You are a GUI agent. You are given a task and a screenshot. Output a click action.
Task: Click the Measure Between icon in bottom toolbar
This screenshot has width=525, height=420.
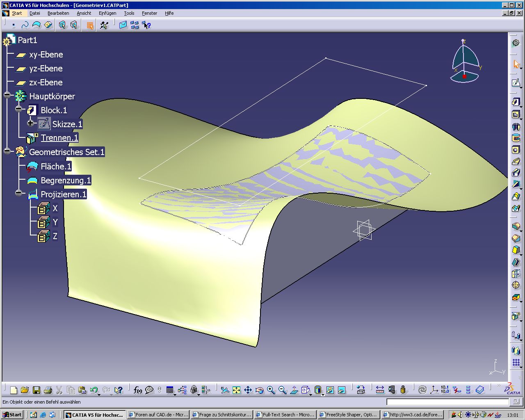[380, 390]
